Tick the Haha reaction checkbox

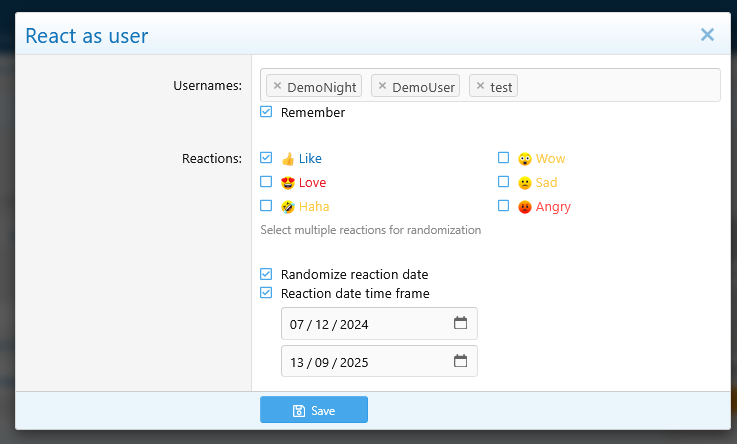[x=266, y=206]
